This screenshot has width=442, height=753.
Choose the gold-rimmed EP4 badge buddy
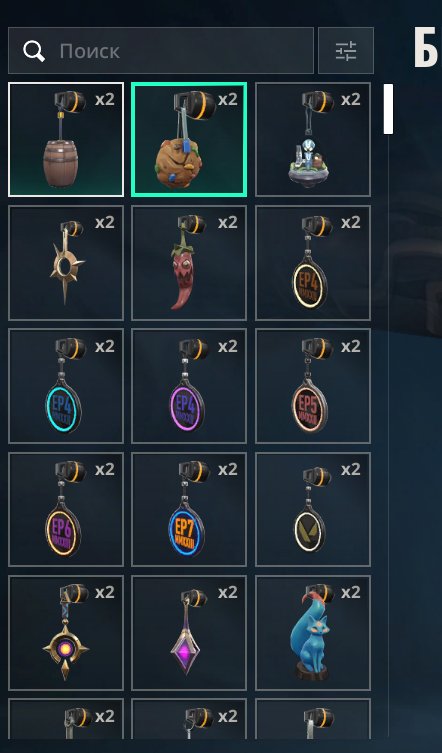coord(313,263)
